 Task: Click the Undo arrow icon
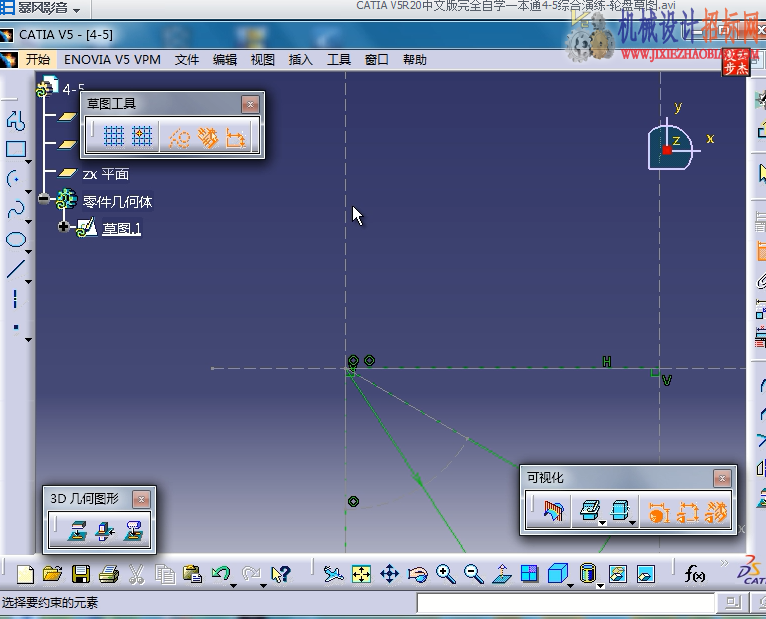[x=221, y=573]
